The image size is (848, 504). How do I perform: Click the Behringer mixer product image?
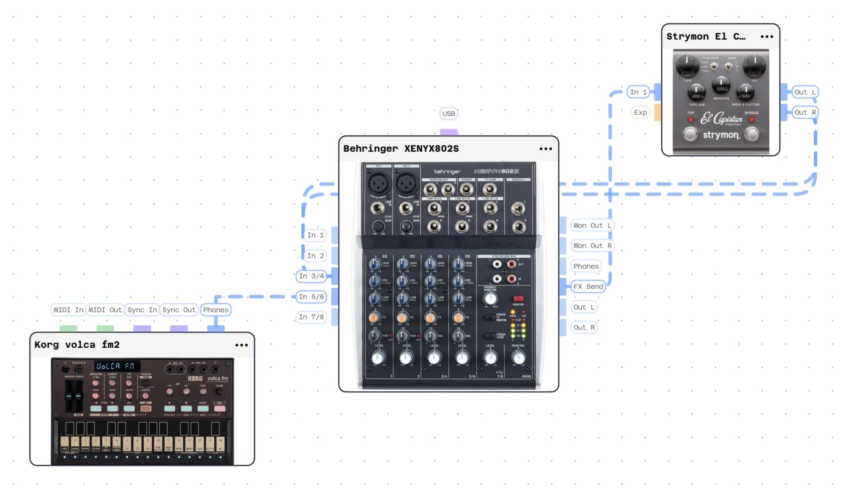pyautogui.click(x=449, y=276)
